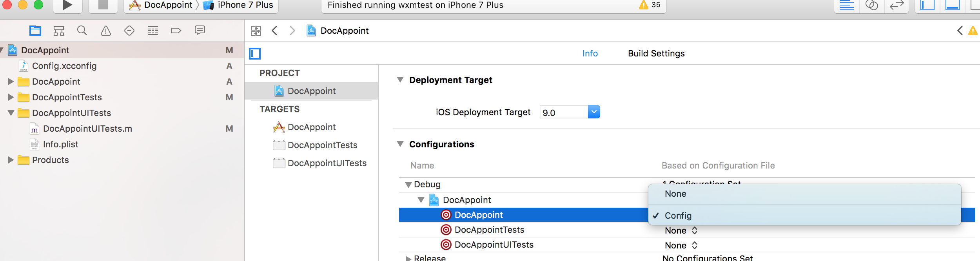
Task: Select DocAppointTests row in Configurations
Action: 687,230
